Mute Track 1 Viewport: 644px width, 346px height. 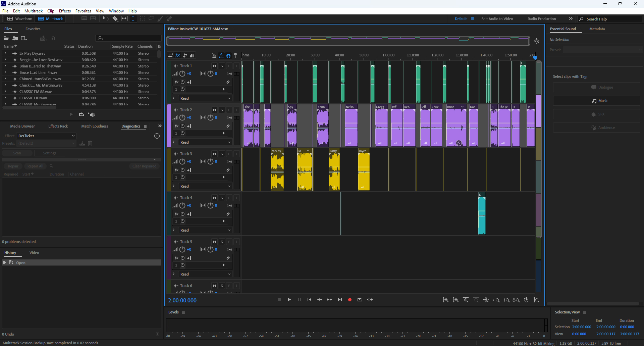(x=214, y=66)
